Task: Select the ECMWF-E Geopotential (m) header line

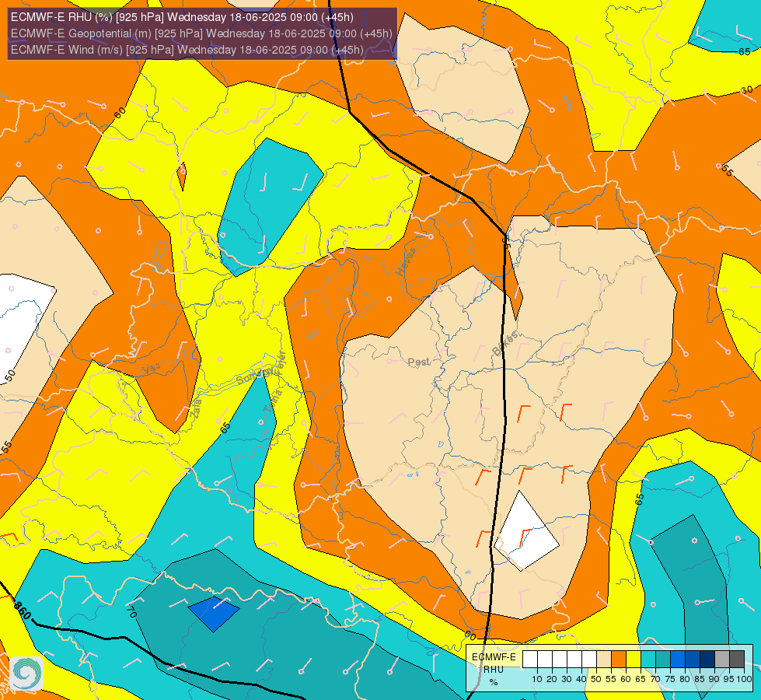Action: point(201,33)
